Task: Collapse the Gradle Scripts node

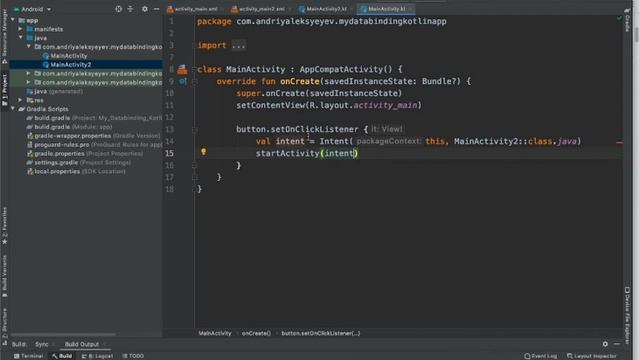Action: (13, 109)
